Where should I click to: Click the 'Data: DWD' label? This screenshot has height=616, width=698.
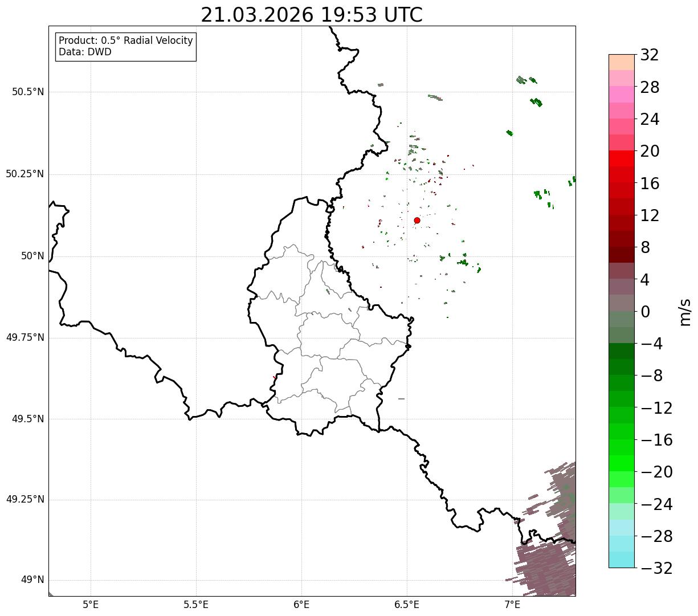[x=85, y=52]
